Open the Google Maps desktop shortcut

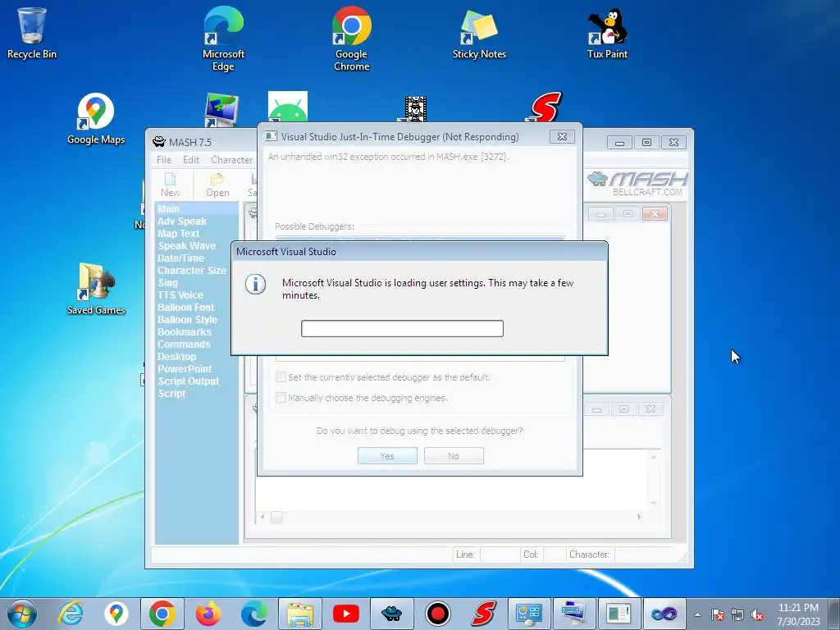(96, 119)
